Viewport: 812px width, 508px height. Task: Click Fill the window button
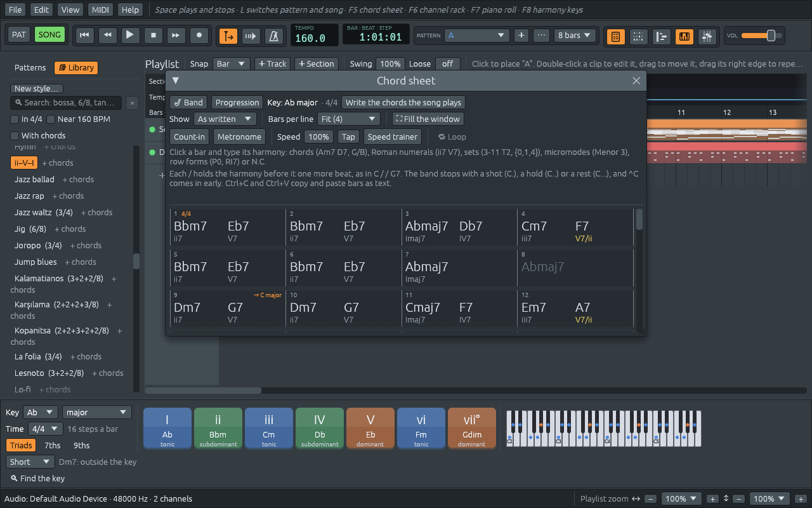coord(428,119)
